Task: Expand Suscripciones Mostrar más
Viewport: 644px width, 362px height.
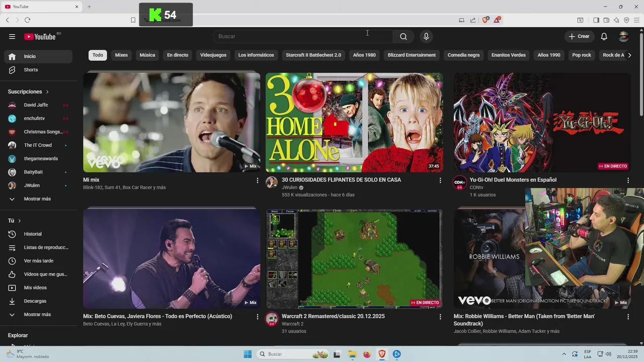Action: click(x=39, y=199)
